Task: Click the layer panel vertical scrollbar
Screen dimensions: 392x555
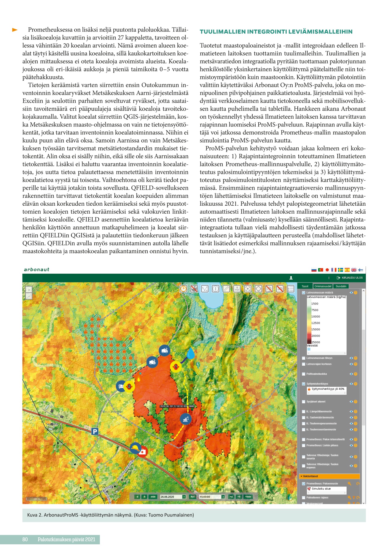Action: (x=364, y=377)
